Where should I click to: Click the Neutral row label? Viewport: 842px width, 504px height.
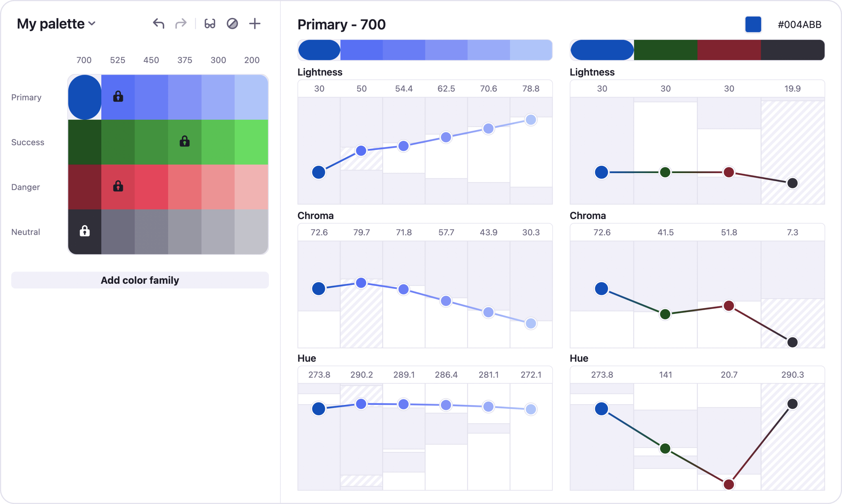point(25,232)
